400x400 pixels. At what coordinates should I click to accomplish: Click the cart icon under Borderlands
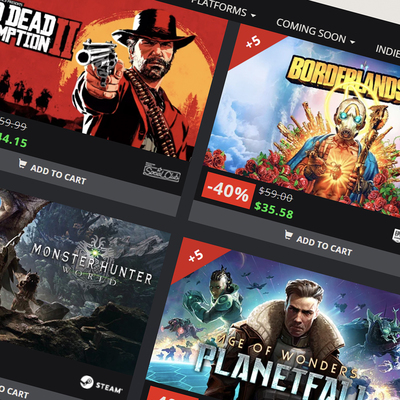click(x=288, y=234)
